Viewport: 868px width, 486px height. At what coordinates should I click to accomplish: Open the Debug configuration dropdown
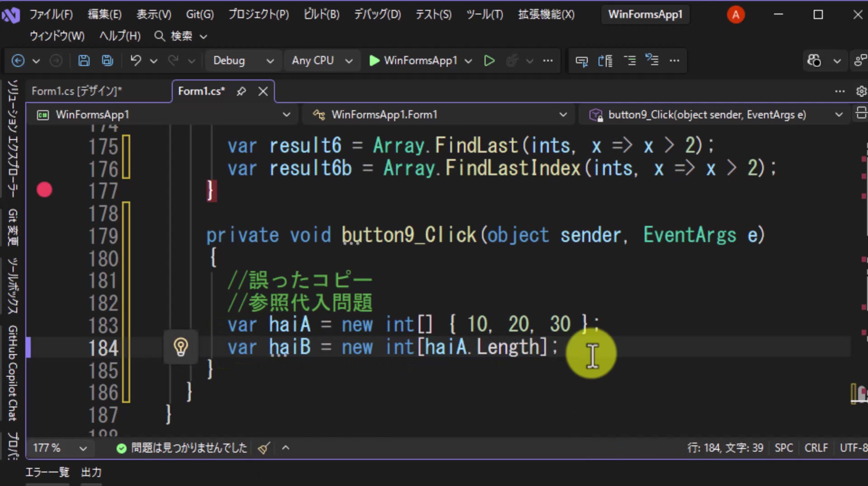click(243, 61)
